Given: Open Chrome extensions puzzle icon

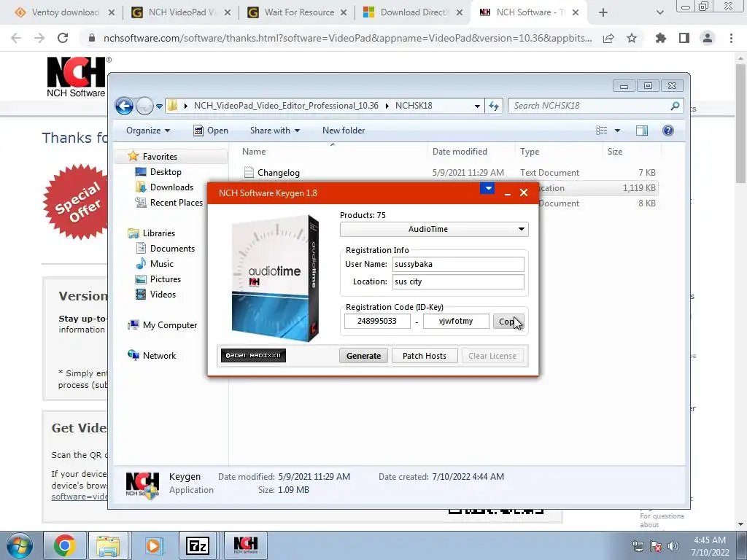Looking at the screenshot, I should point(661,38).
